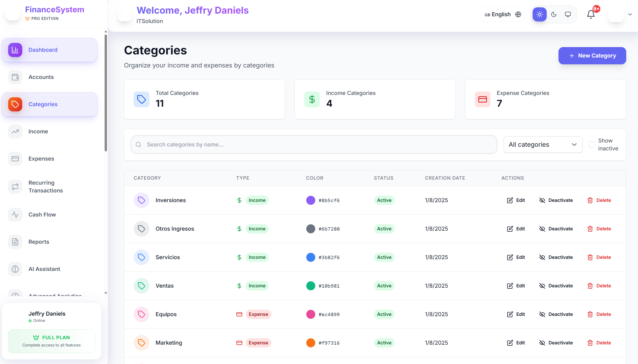Screen dimensions: 638x364
Task: Click the Equipos pink color swatch
Action: click(x=311, y=314)
